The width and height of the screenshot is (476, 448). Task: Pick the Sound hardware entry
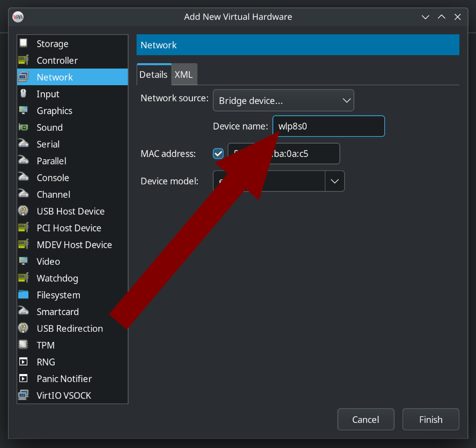pyautogui.click(x=72, y=127)
